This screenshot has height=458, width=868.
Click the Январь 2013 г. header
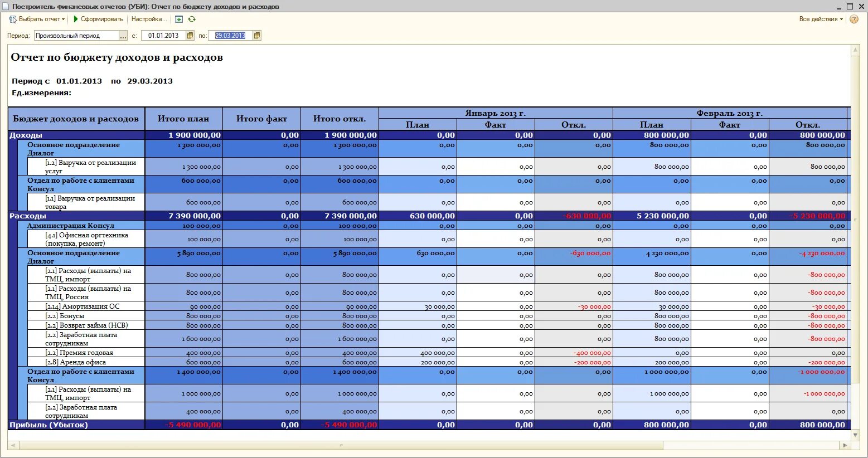(496, 113)
